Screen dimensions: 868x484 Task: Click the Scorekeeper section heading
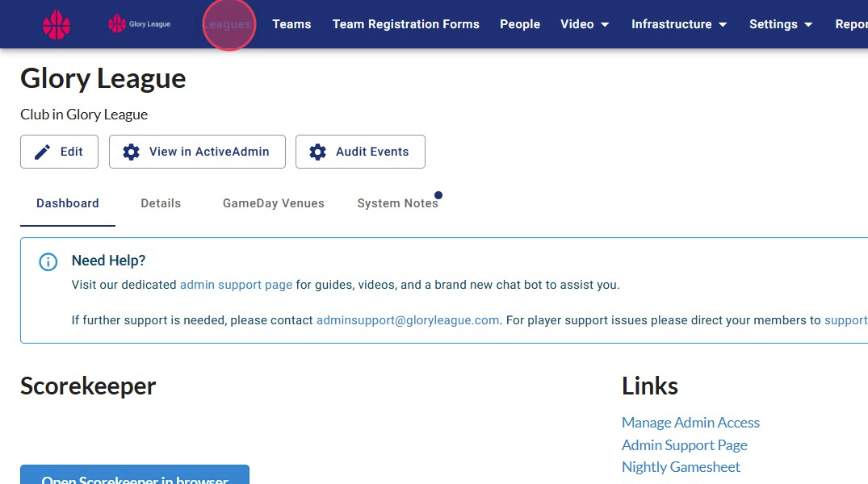[x=88, y=386]
